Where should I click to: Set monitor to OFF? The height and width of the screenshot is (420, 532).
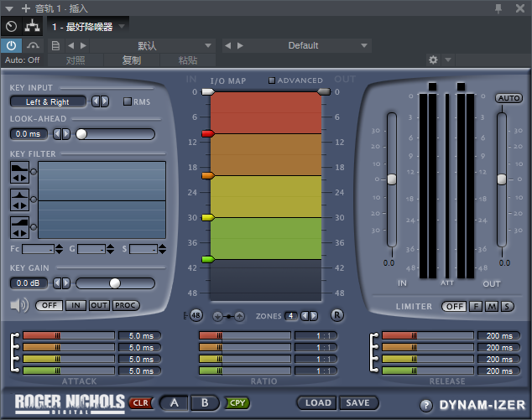[50, 305]
